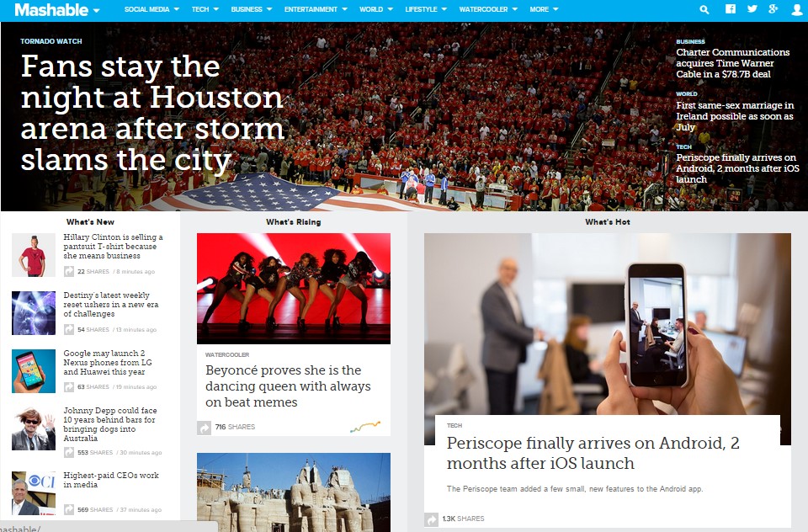The height and width of the screenshot is (532, 808).
Task: Click share icon for Google Nexus article
Action: point(69,386)
